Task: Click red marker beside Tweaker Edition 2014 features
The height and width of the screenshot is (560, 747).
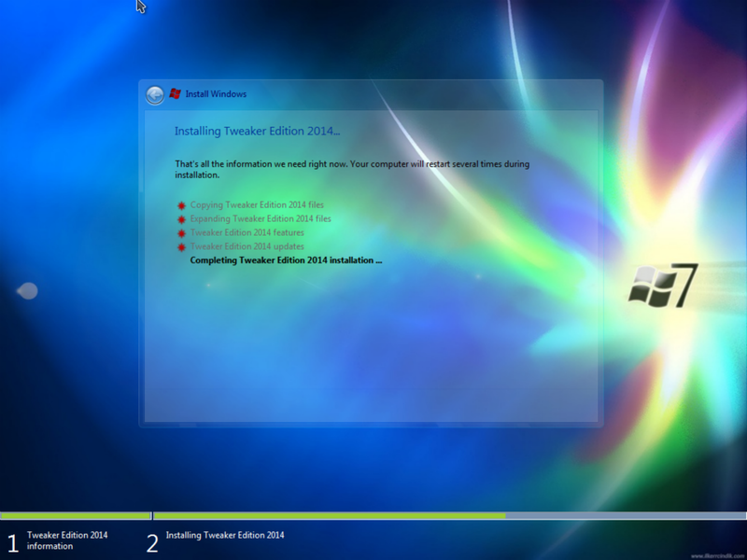Action: point(181,233)
